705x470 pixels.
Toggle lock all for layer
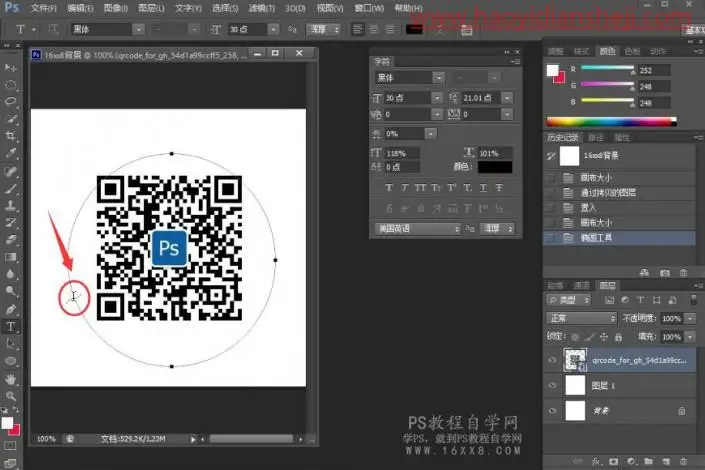619,337
